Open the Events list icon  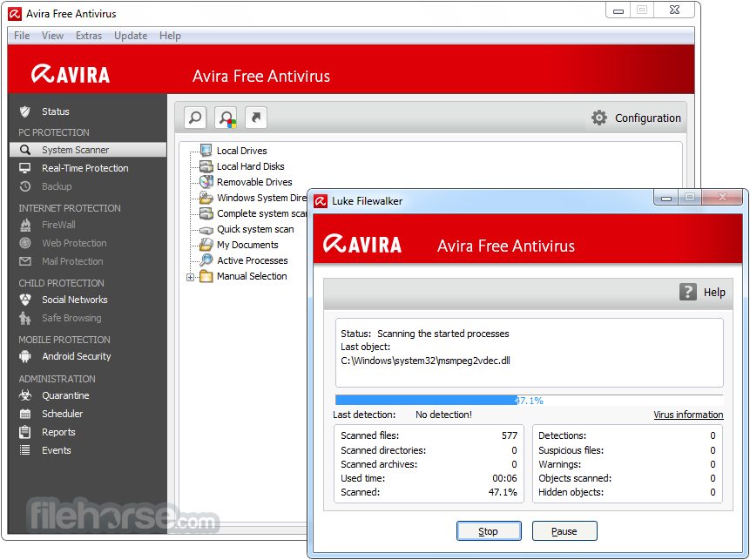(25, 450)
